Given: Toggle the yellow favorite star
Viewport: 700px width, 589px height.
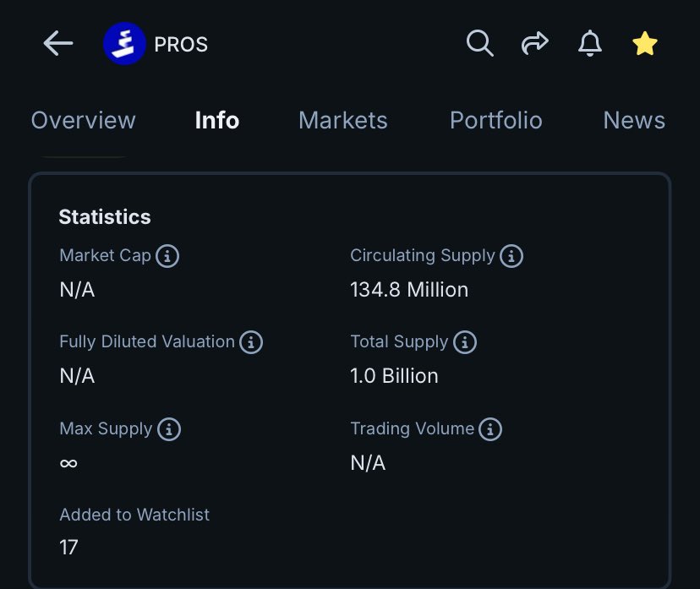Looking at the screenshot, I should coord(645,43).
